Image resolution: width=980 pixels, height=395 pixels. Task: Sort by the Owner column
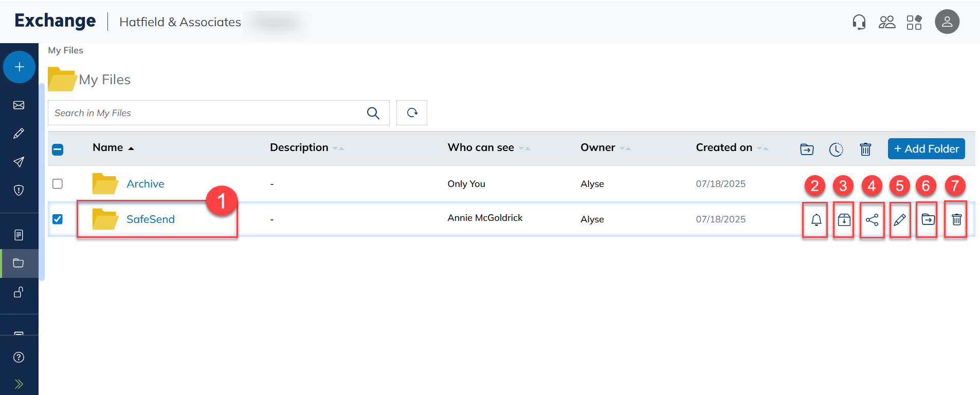pos(605,148)
